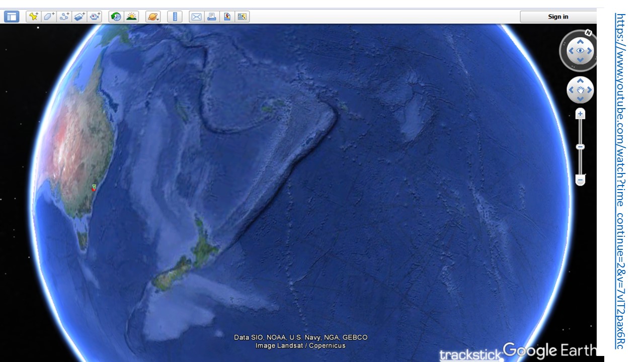The image size is (644, 362).
Task: Toggle sunlight across the landscape
Action: pos(131,17)
